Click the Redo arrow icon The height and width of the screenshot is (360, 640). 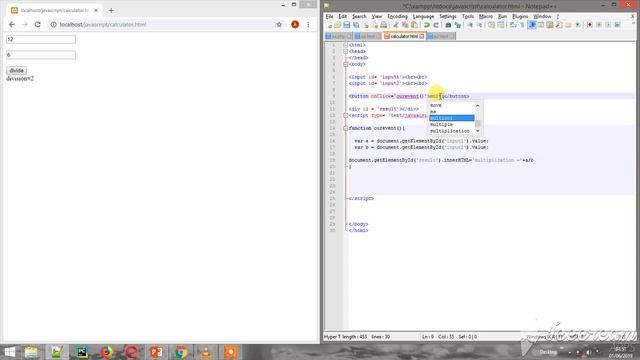pyautogui.click(x=437, y=25)
